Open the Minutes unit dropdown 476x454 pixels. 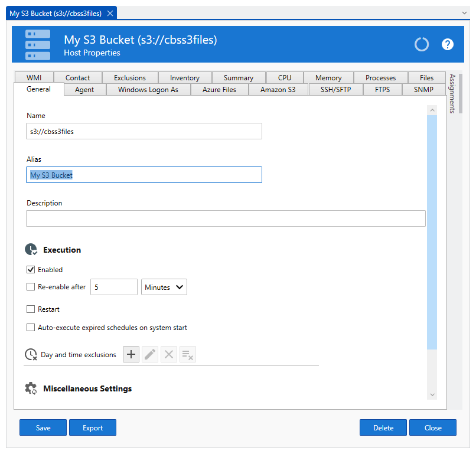[164, 287]
